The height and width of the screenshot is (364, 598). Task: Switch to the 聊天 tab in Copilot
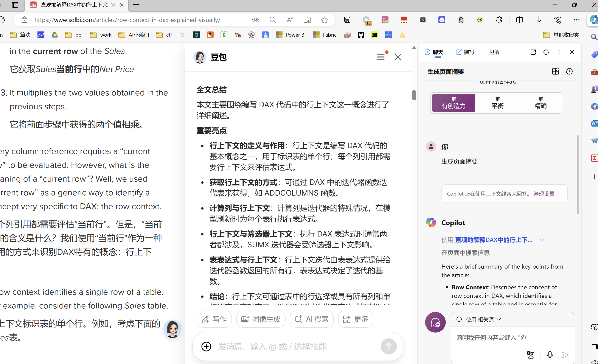click(x=434, y=52)
